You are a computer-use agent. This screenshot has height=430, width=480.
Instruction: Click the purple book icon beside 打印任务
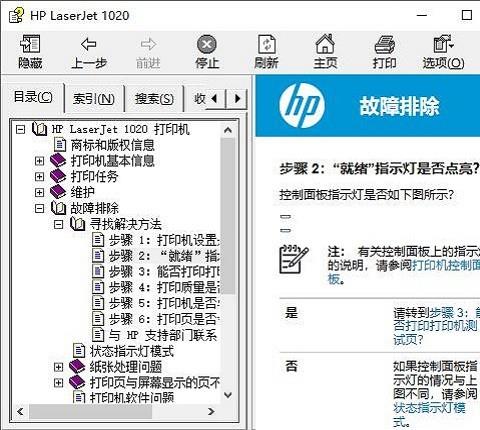[58, 176]
